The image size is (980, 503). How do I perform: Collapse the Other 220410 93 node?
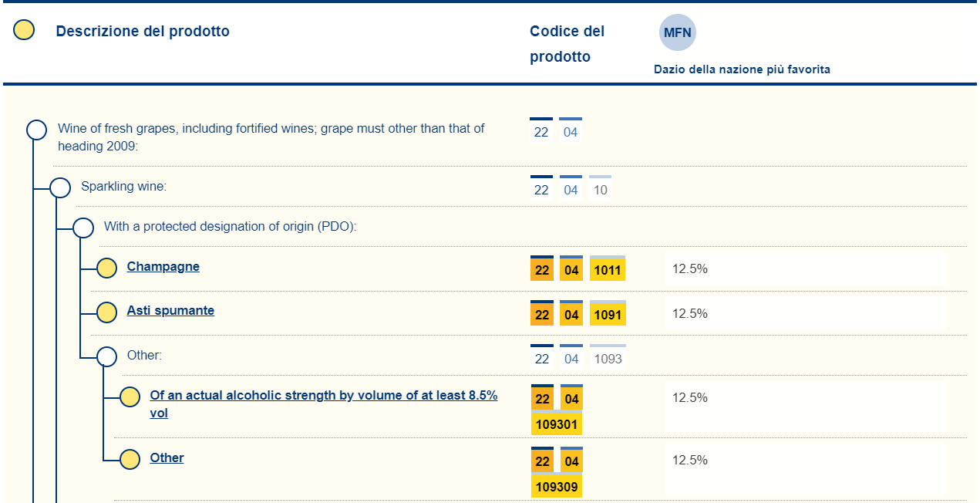pos(106,356)
